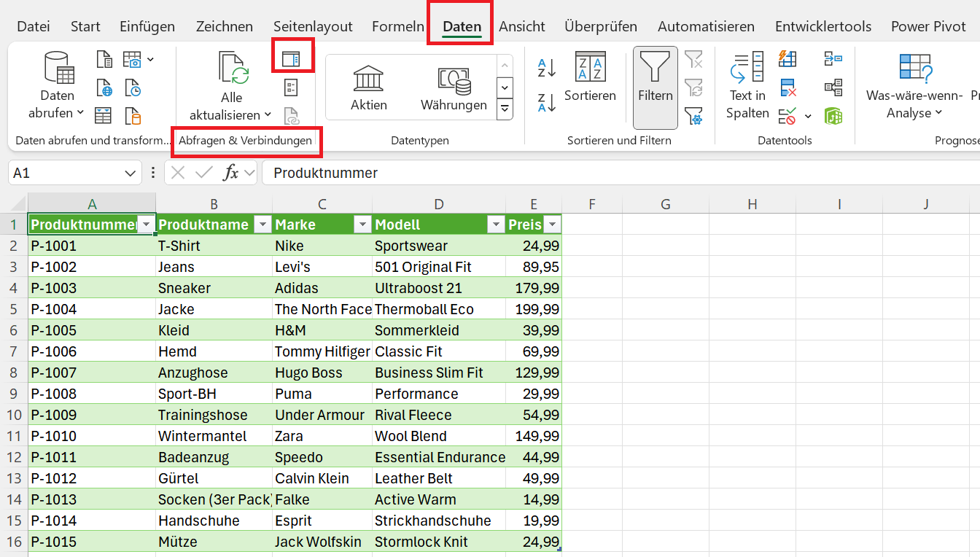Open Advanced filter settings icon
Screen dimensions: 980x557
(x=693, y=116)
